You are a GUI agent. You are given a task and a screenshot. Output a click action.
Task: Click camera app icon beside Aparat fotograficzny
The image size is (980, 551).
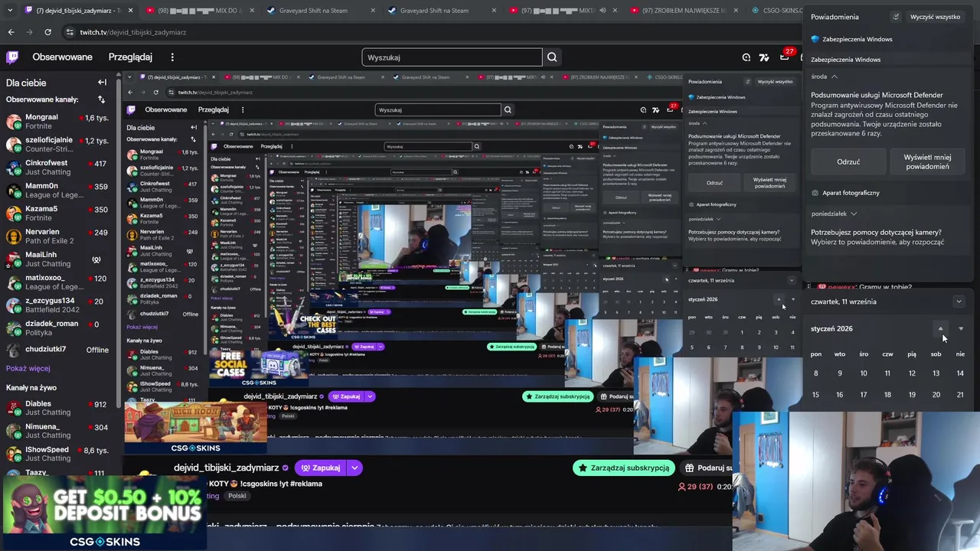click(815, 193)
